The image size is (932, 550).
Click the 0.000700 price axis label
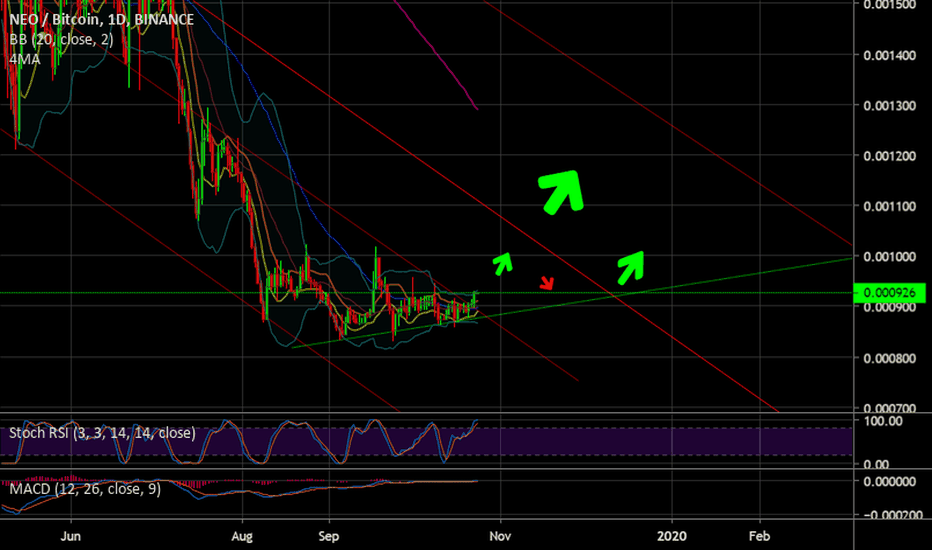[890, 408]
